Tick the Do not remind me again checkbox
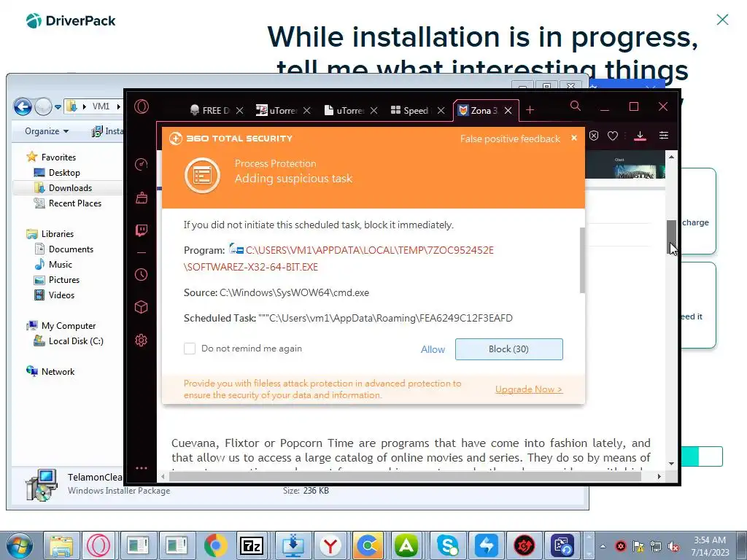Image resolution: width=747 pixels, height=560 pixels. point(190,349)
